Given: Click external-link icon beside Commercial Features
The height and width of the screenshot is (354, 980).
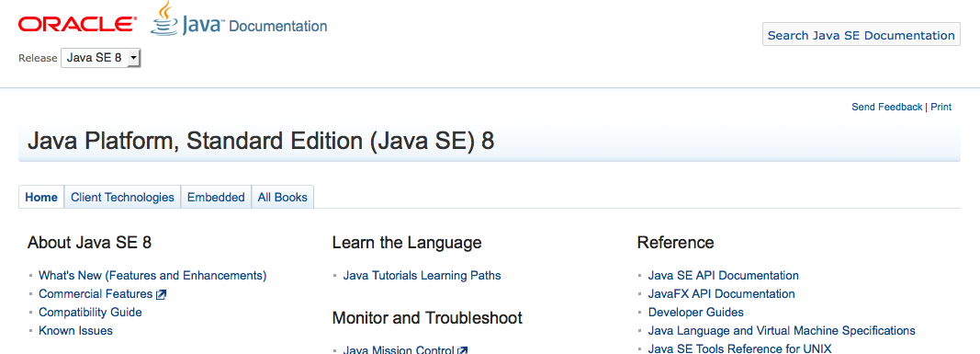Looking at the screenshot, I should point(161,294).
